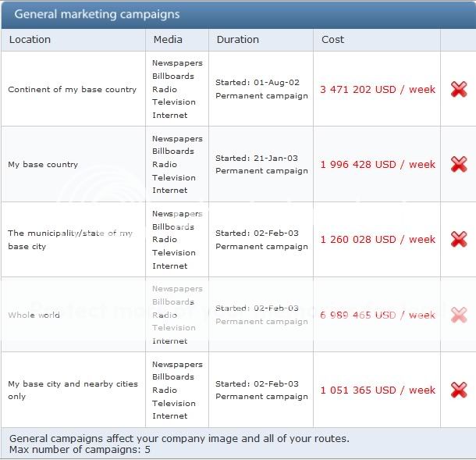Delete the municipality/state campaign with red X
The width and height of the screenshot is (476, 460).
click(459, 239)
